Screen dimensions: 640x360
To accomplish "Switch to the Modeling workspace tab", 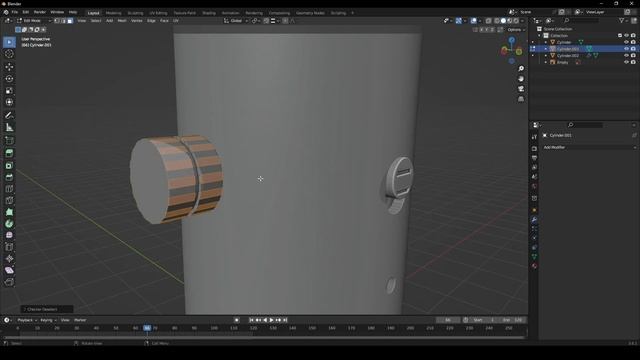I will pyautogui.click(x=113, y=13).
